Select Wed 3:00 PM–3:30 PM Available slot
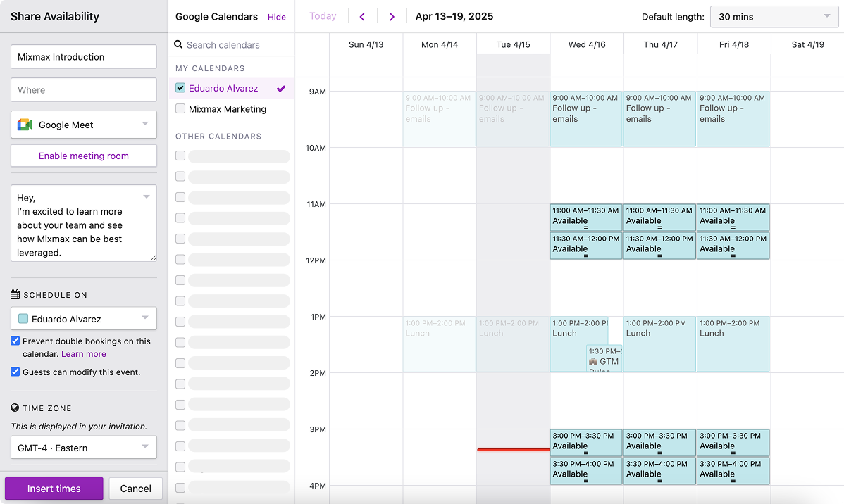The width and height of the screenshot is (844, 504). pos(585,442)
